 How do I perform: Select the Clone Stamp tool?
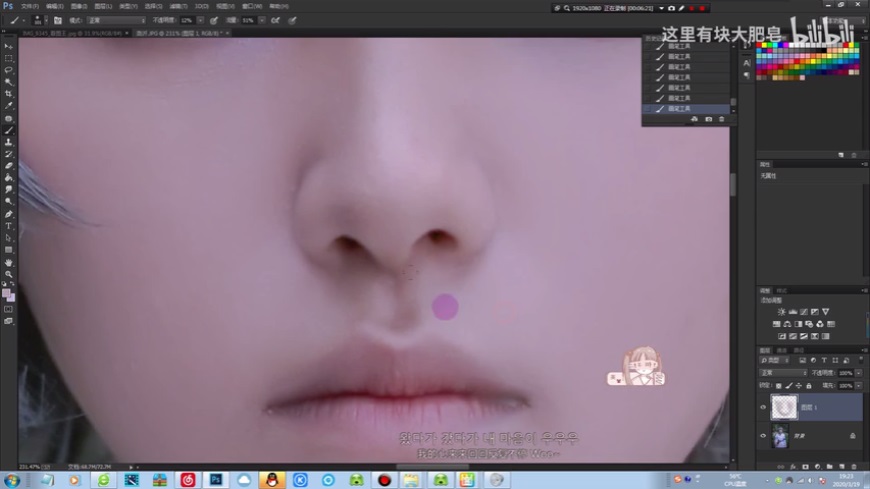coord(8,143)
